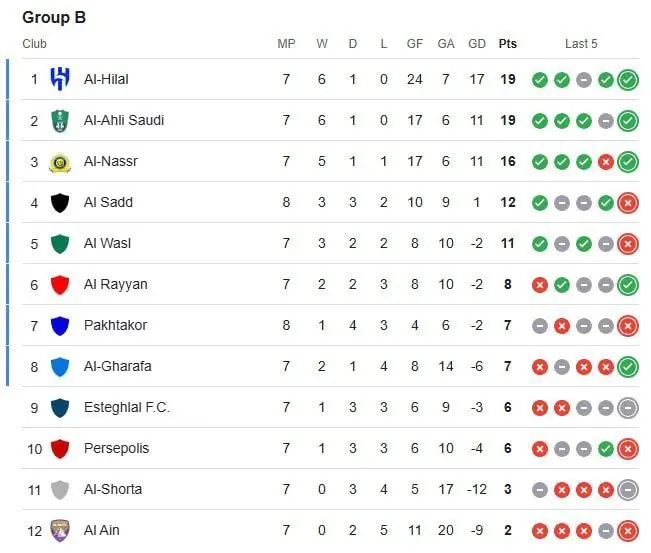Open the Al-Hilal team name link
Viewport: 651px width, 553px height.
click(x=106, y=79)
